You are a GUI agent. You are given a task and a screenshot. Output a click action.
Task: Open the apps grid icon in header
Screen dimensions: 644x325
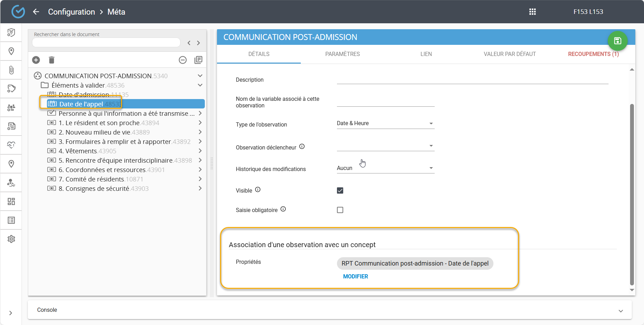pos(532,12)
